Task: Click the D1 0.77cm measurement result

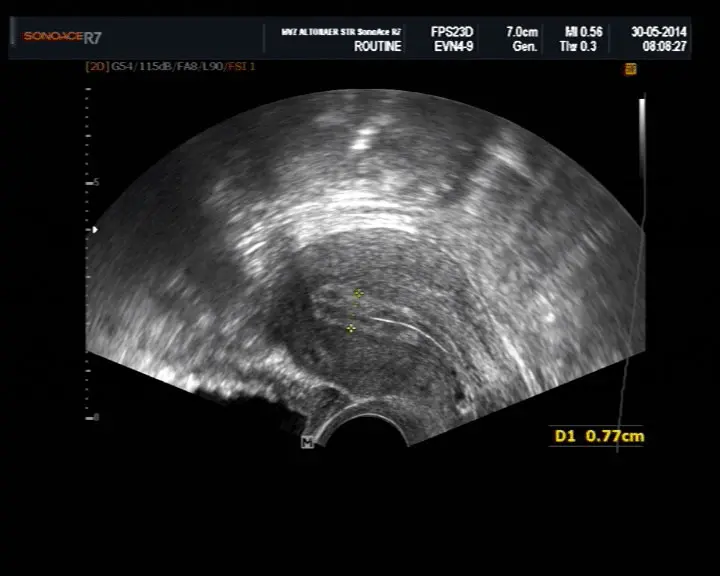Action: 600,436
